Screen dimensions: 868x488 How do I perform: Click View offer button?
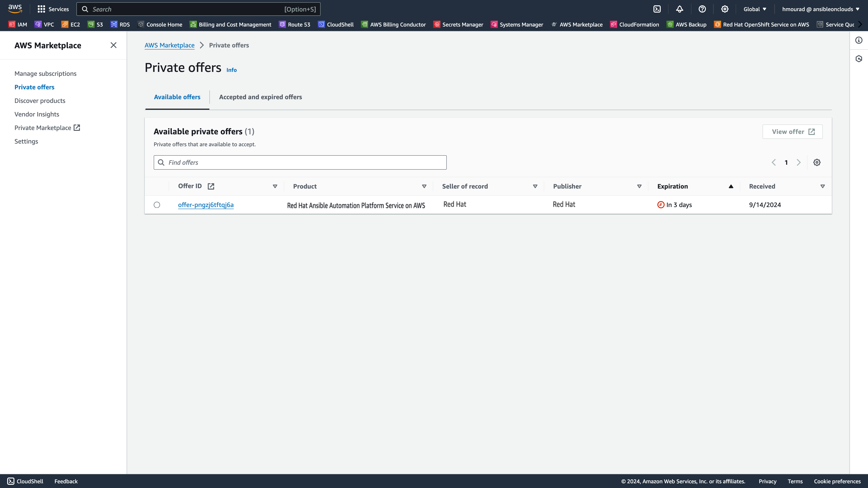(x=792, y=131)
